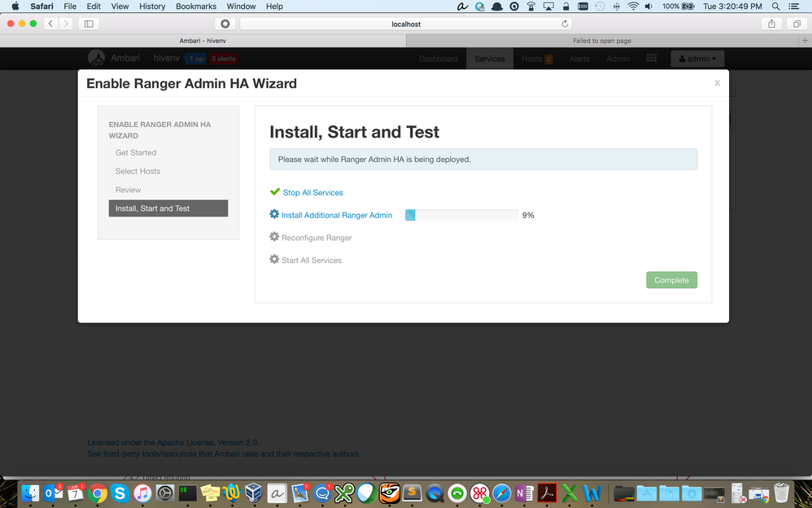
Task: Click the Complete button
Action: [x=672, y=280]
